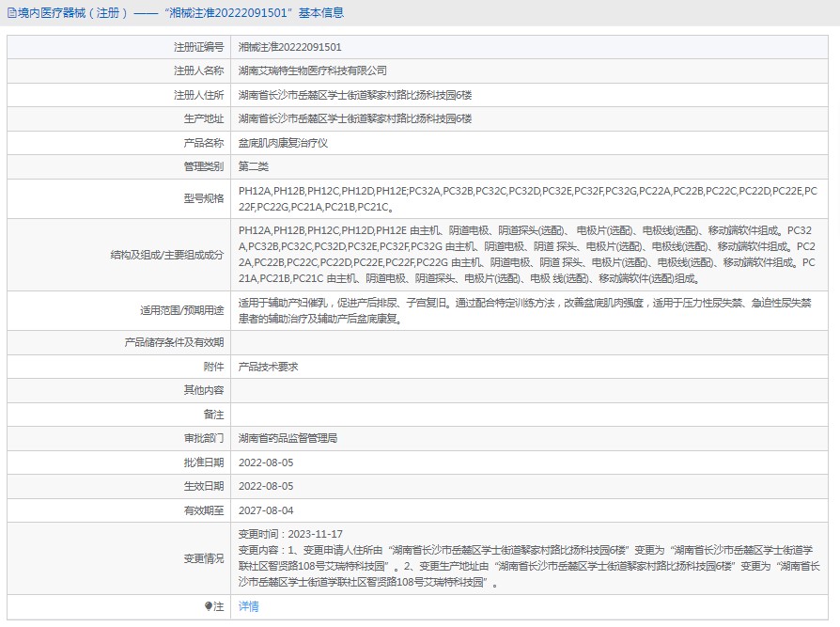Image resolution: width=840 pixels, height=627 pixels.
Task: Click the 注册证编号 row label
Action: pyautogui.click(x=199, y=47)
